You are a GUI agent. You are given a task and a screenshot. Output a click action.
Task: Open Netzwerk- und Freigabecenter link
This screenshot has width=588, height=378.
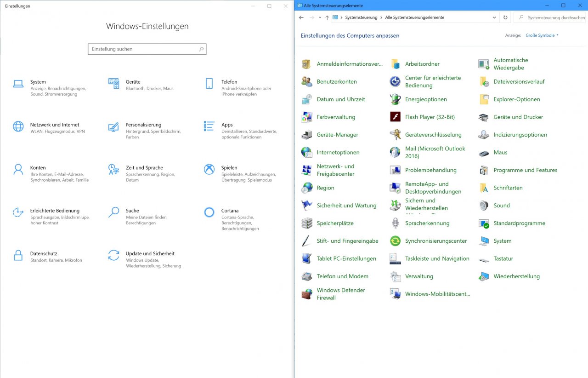coord(335,170)
